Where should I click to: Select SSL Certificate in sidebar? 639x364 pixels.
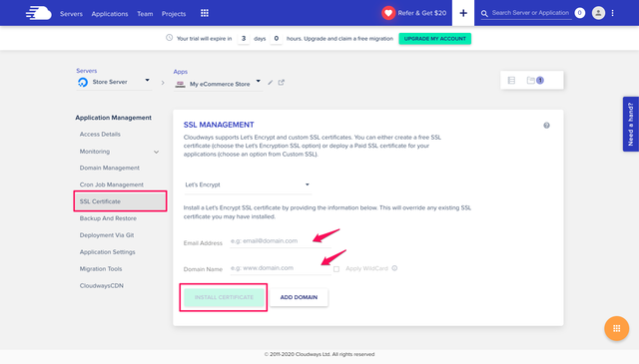pyautogui.click(x=120, y=201)
